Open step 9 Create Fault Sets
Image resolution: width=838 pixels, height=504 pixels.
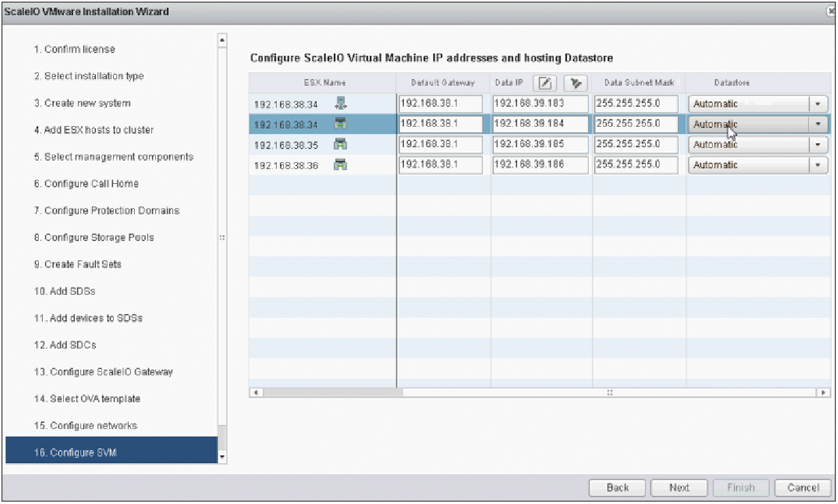pyautogui.click(x=77, y=264)
